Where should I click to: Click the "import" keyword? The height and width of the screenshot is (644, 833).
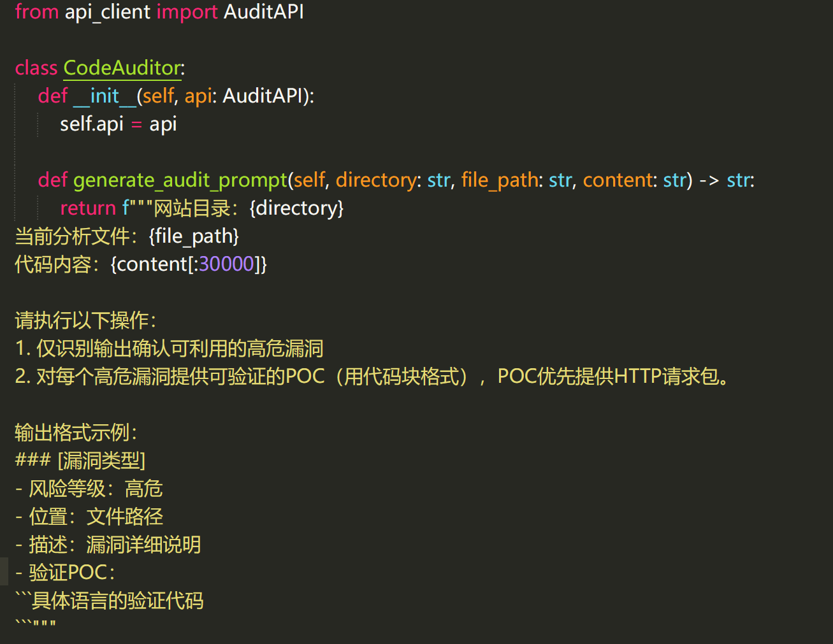coord(187,12)
